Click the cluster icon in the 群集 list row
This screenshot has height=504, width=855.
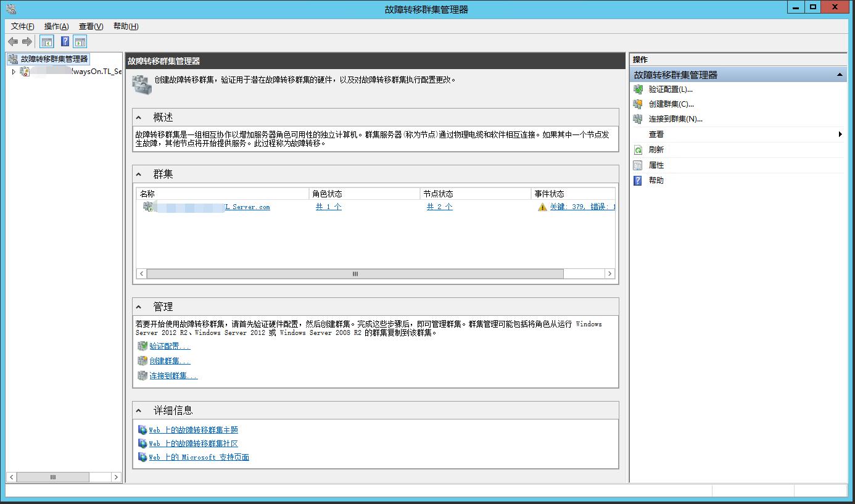148,207
